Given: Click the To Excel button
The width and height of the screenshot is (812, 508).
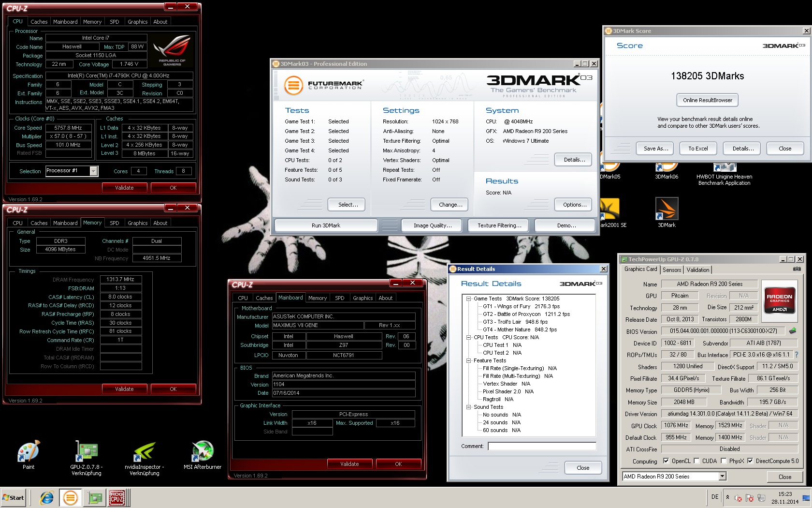Looking at the screenshot, I should [x=698, y=149].
